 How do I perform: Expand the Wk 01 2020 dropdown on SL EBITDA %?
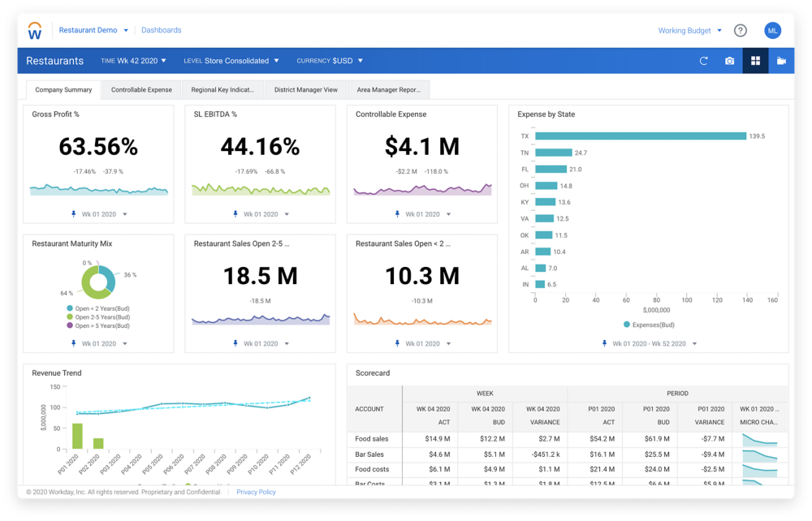[266, 213]
